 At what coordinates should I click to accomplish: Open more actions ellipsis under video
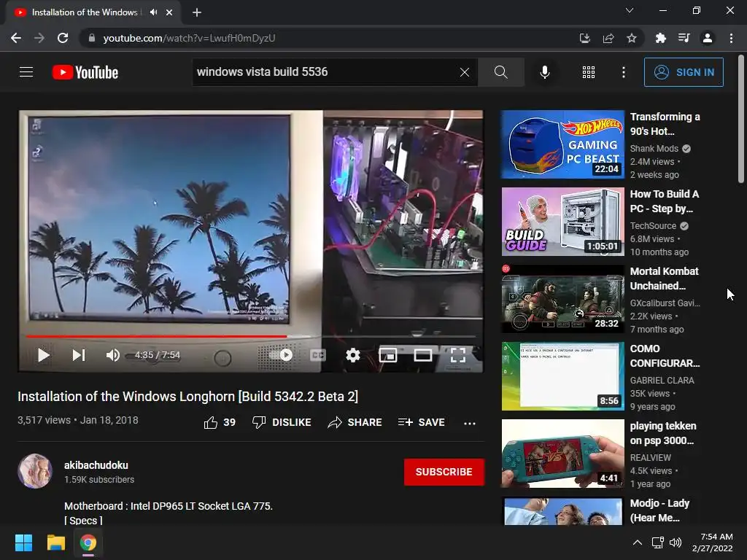pyautogui.click(x=470, y=423)
